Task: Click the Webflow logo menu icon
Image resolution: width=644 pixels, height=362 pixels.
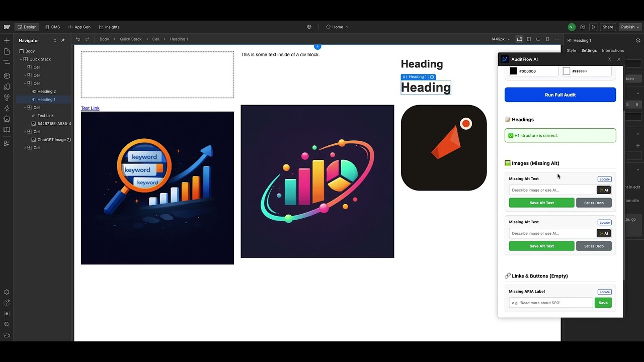Action: coord(7,27)
